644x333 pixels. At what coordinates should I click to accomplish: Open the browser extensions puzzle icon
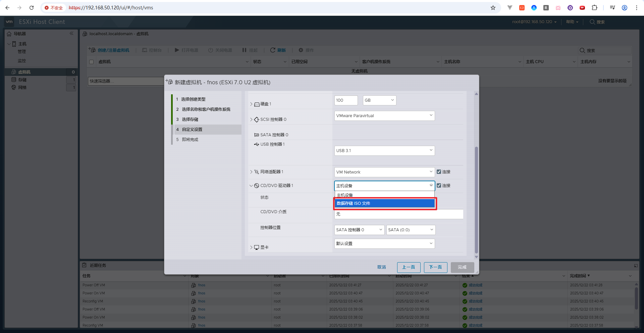(x=594, y=8)
